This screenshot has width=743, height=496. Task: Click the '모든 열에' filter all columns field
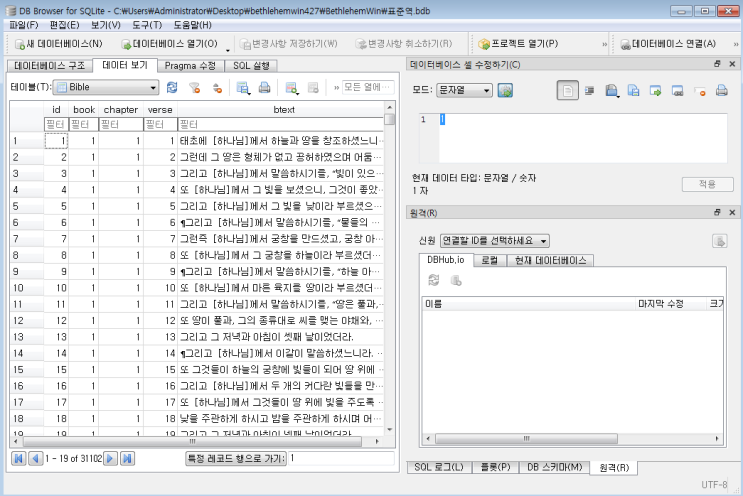(368, 87)
